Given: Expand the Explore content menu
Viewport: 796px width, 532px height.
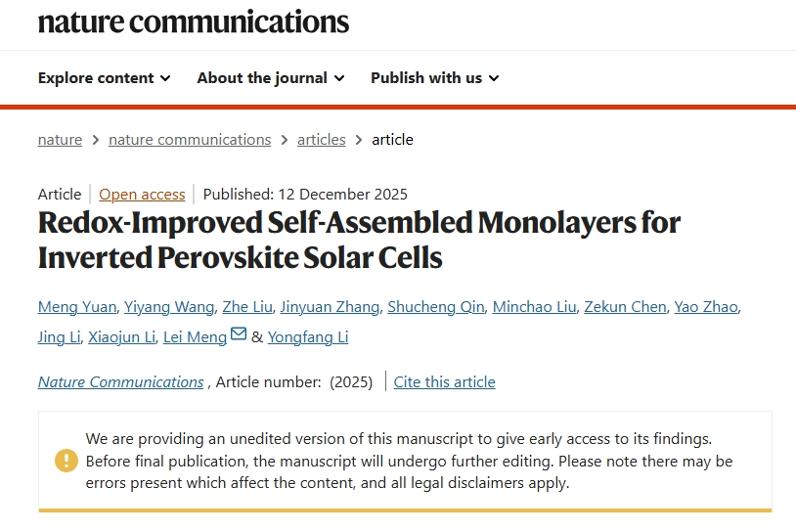Looking at the screenshot, I should [104, 78].
